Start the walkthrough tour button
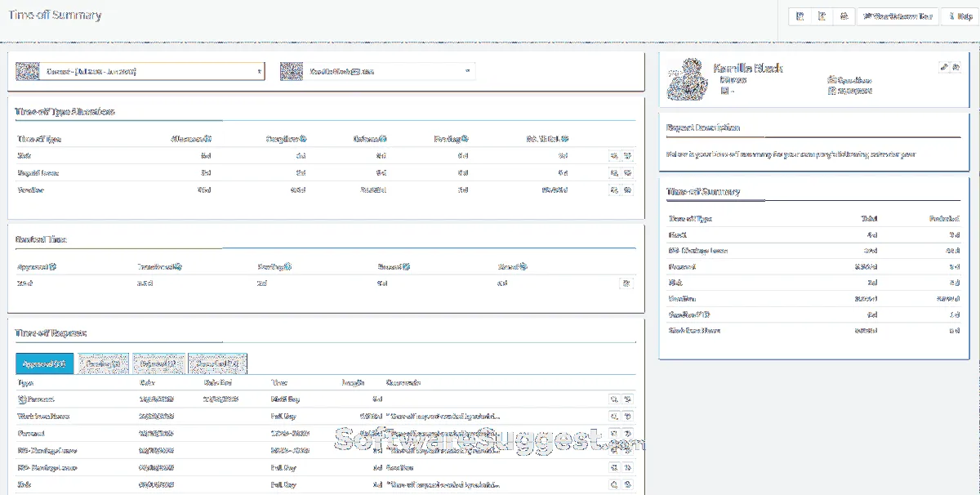Screen dimensions: 980x495 898,16
